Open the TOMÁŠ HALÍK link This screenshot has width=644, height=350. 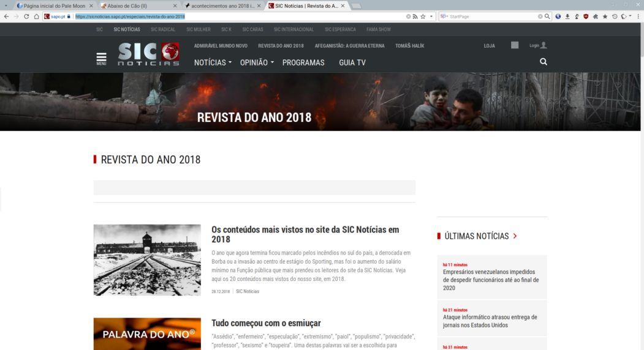409,45
